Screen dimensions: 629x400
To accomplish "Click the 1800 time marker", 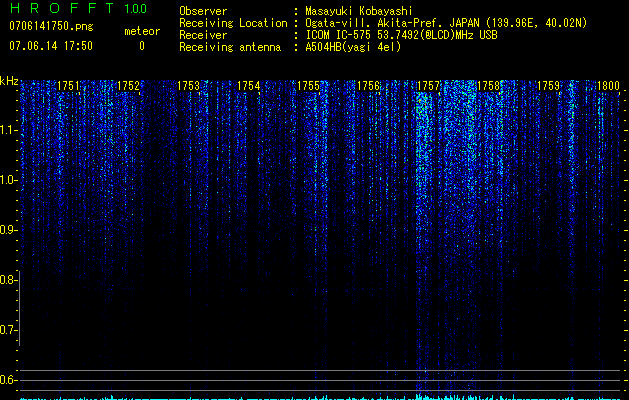I will pos(609,86).
